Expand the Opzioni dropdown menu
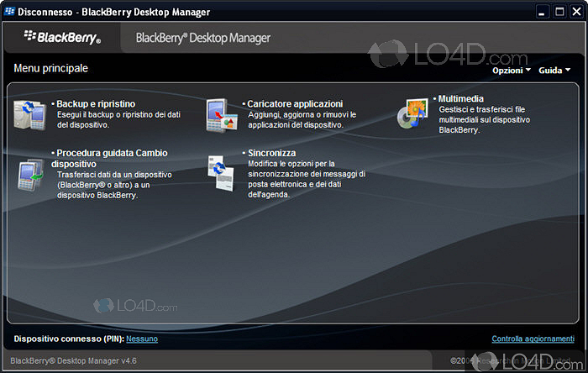 click(x=512, y=70)
